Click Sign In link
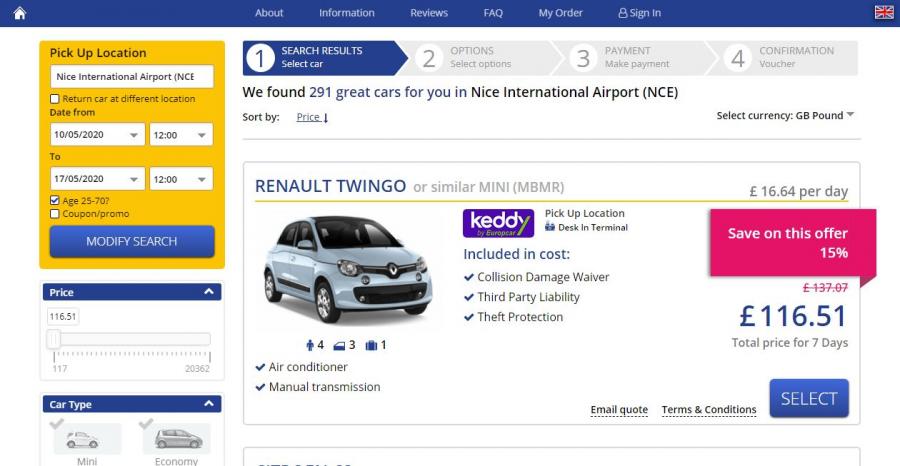Viewport: 900px width, 466px height. point(639,13)
